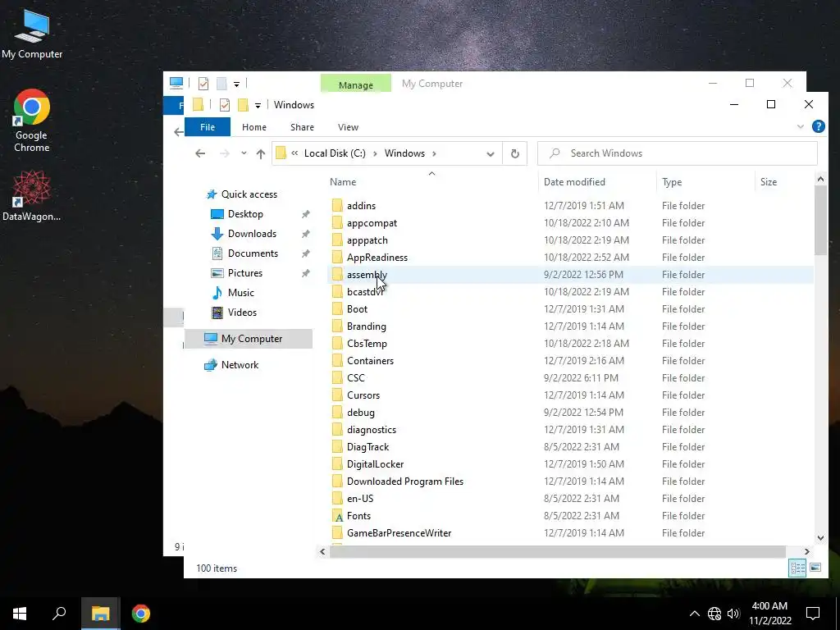Screen dimensions: 840x630
Task: Unpin Downloads via its pin icon
Action: (x=305, y=234)
